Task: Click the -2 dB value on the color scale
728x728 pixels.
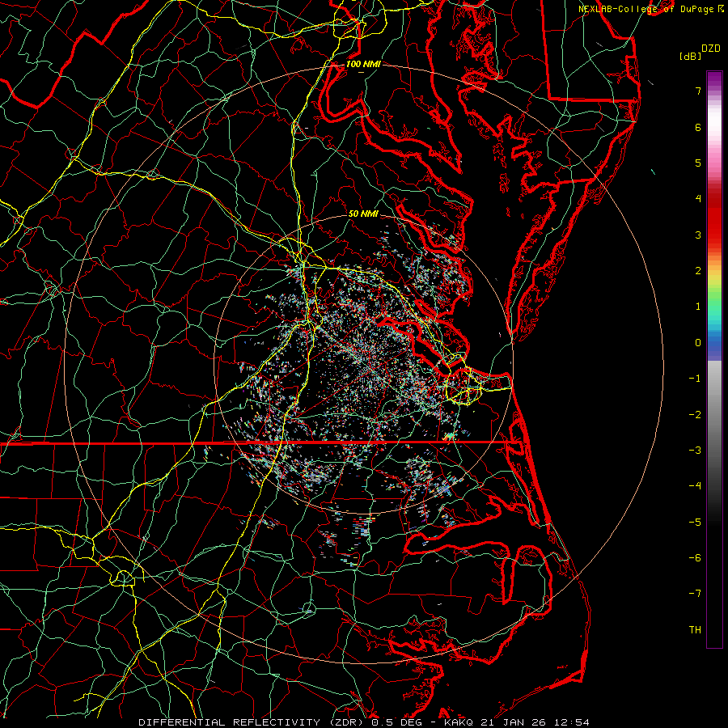Action: coord(695,415)
